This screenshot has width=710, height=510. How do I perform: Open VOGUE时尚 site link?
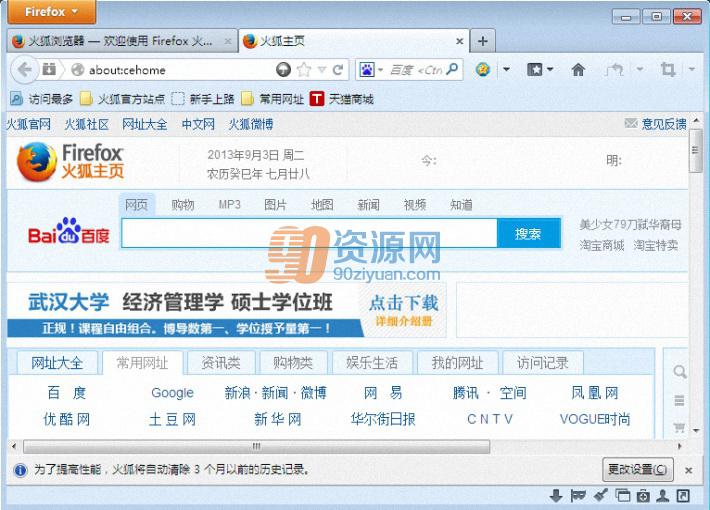[x=595, y=419]
